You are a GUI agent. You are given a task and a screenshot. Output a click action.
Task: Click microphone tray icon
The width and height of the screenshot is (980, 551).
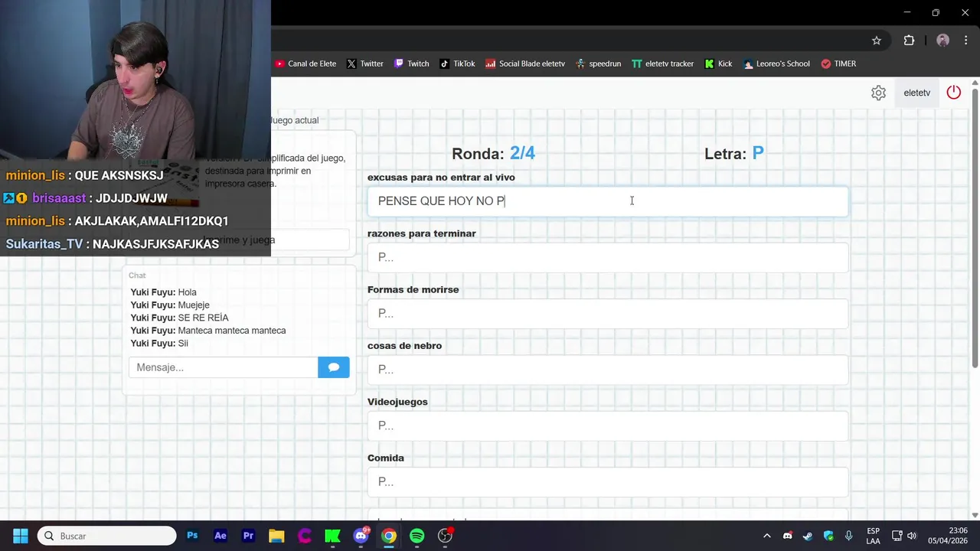[x=848, y=536]
